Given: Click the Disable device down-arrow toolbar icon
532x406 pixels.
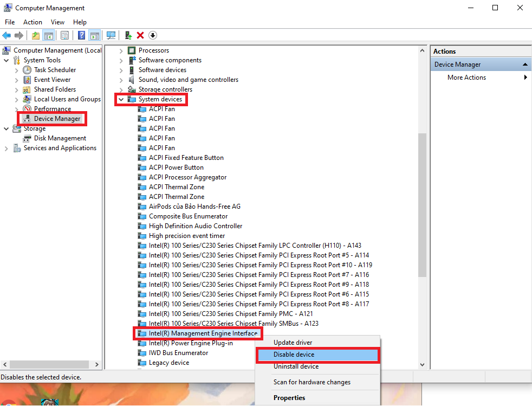Looking at the screenshot, I should 153,35.
